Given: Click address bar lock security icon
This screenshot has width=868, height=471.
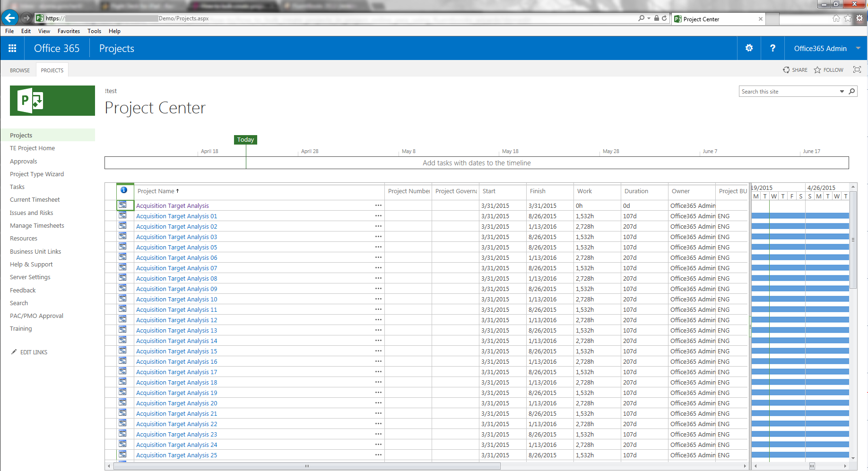Looking at the screenshot, I should pos(657,18).
